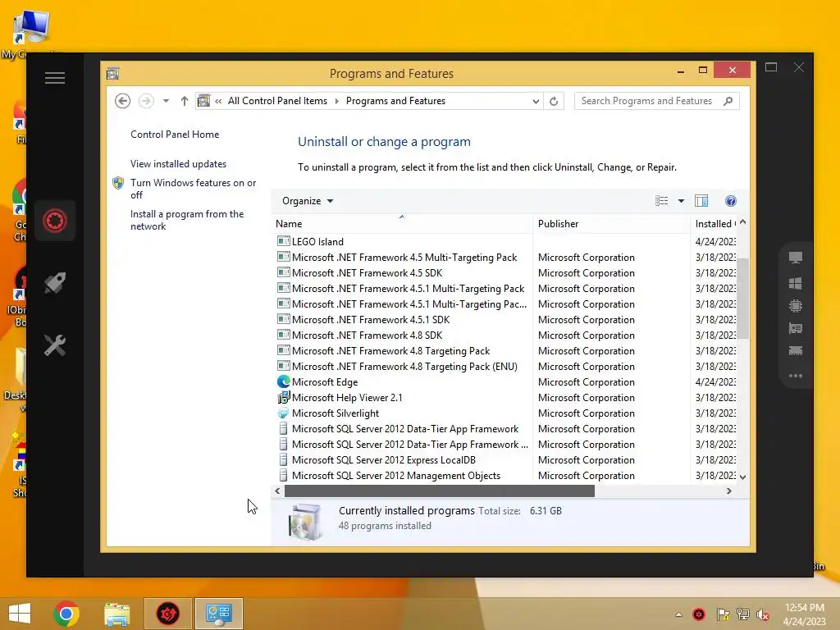Open the view options dropdown arrow
The image size is (840, 630).
[681, 201]
